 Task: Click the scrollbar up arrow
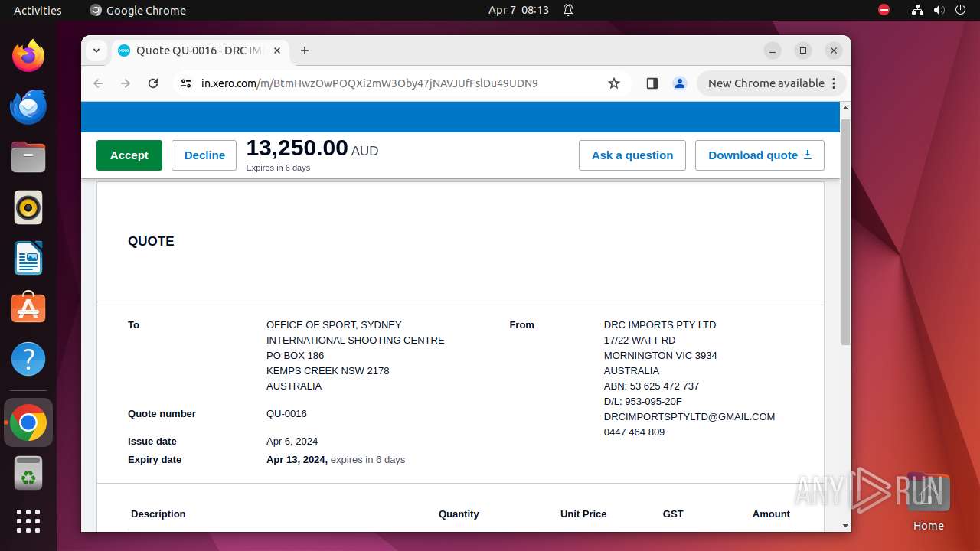point(845,108)
